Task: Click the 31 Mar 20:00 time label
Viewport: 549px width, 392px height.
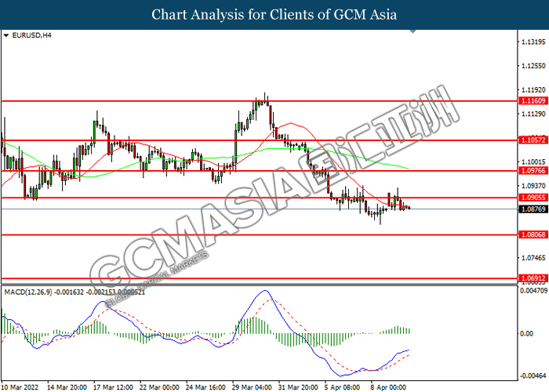Action: click(x=298, y=387)
